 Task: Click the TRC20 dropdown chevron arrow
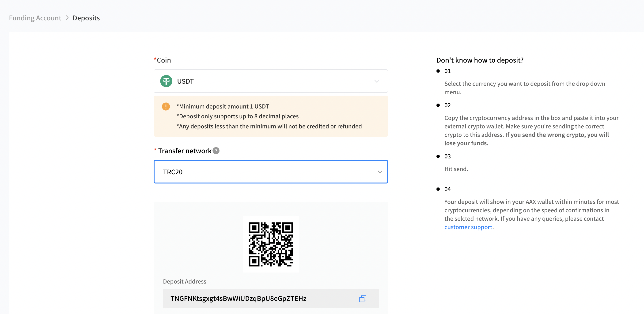point(380,172)
